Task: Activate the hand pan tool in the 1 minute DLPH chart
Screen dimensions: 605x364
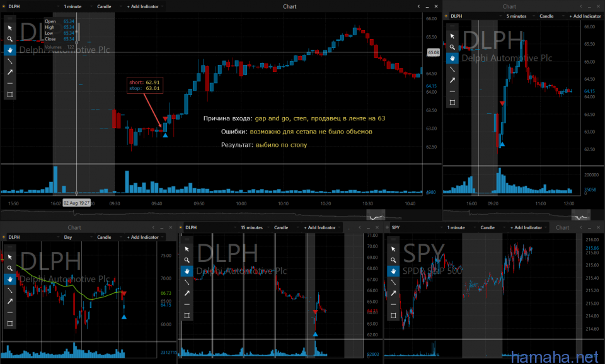Action: point(10,50)
